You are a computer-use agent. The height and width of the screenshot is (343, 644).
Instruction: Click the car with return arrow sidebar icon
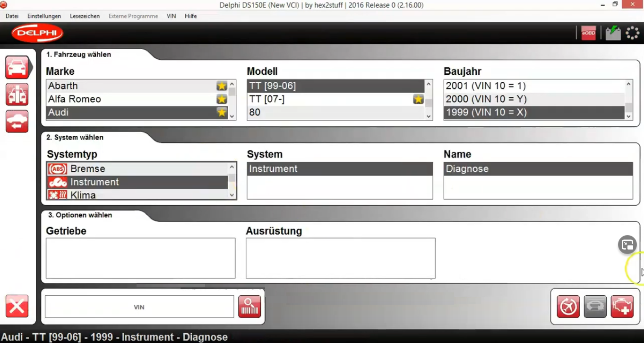(17, 122)
